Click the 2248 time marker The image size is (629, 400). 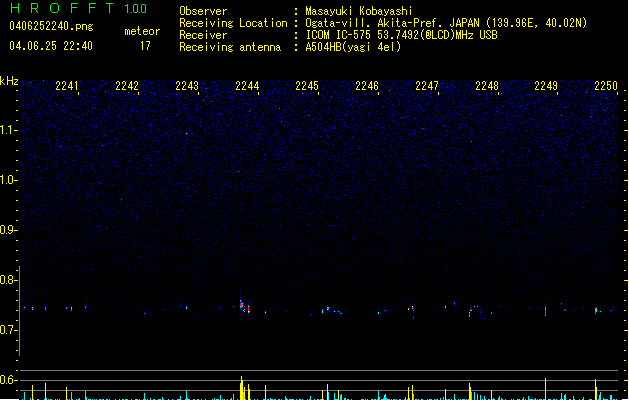coord(487,86)
